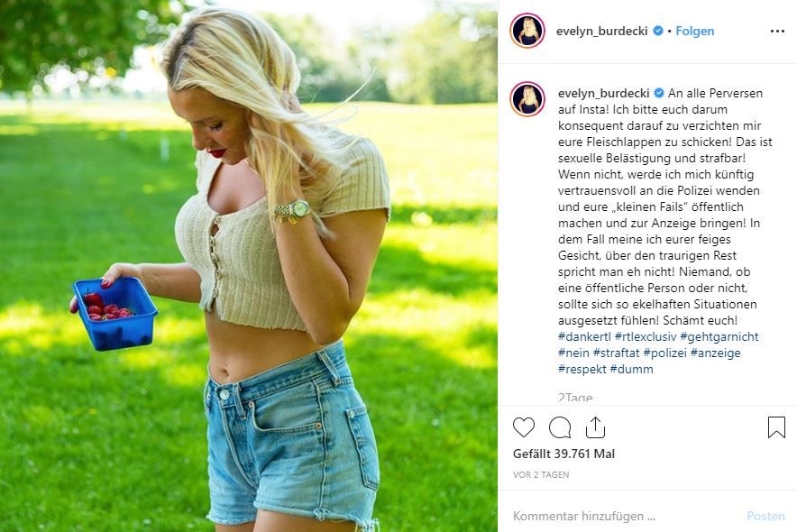797x532 pixels.
Task: Share the post using the share icon
Action: (595, 427)
